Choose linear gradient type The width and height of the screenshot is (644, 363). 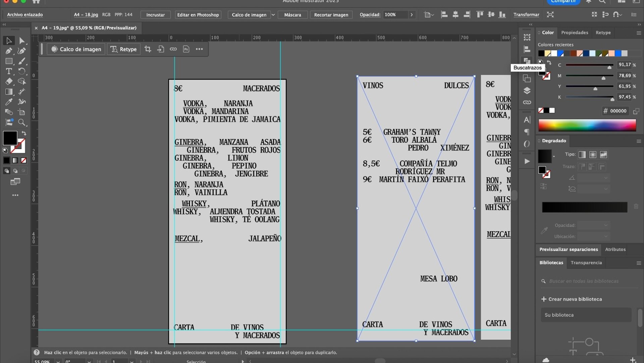pyautogui.click(x=582, y=154)
